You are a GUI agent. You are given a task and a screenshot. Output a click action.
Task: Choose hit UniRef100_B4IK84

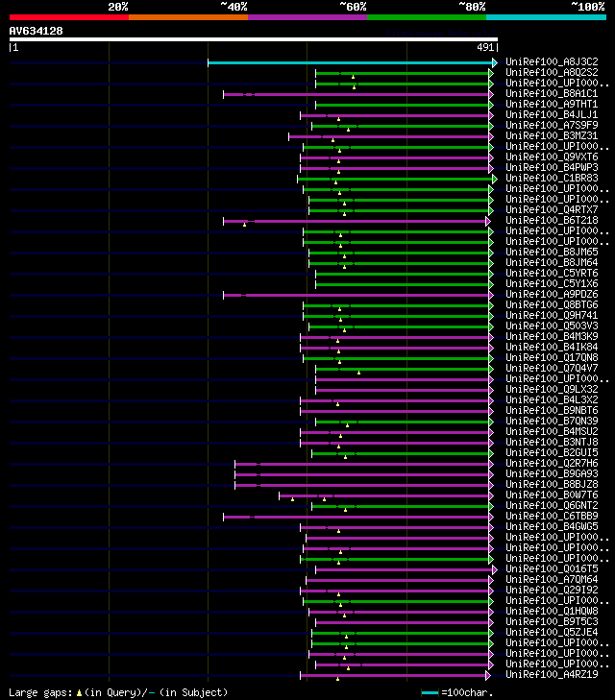click(552, 347)
